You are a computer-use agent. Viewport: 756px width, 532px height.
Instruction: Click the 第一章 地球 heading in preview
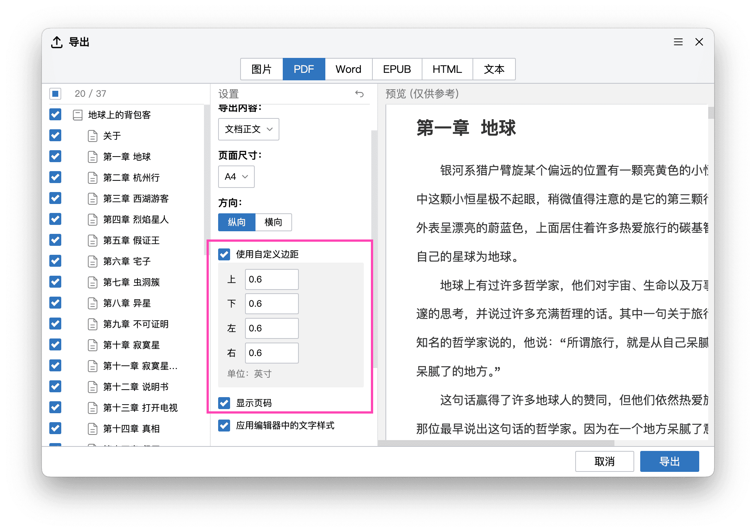tap(466, 128)
